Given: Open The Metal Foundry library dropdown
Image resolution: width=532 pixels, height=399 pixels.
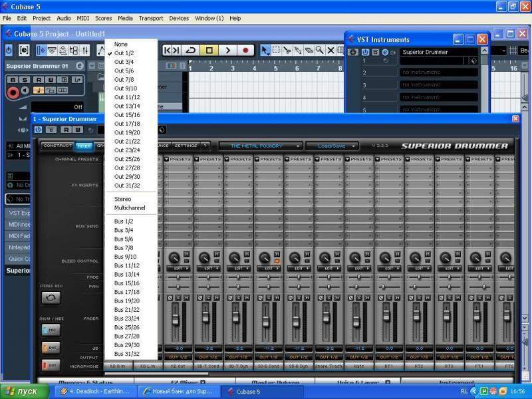Looking at the screenshot, I should tap(261, 146).
